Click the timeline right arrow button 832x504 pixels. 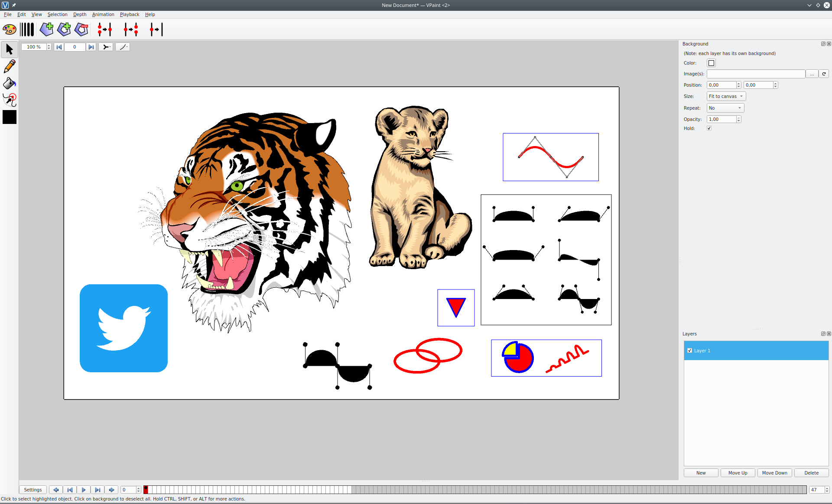click(x=111, y=490)
